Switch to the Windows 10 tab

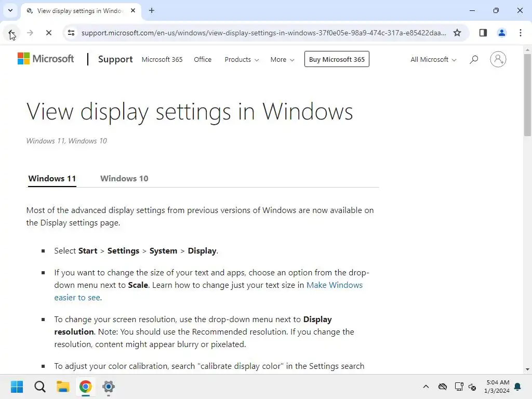[124, 179]
